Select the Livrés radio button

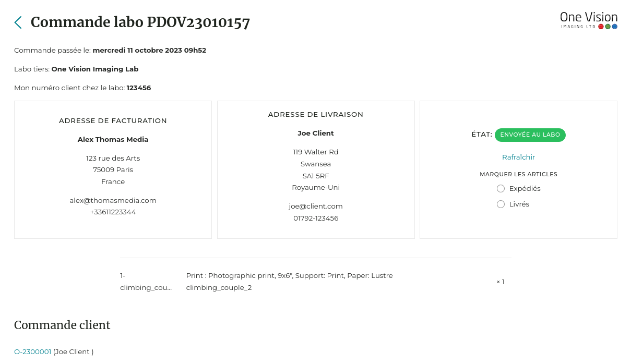[501, 204]
